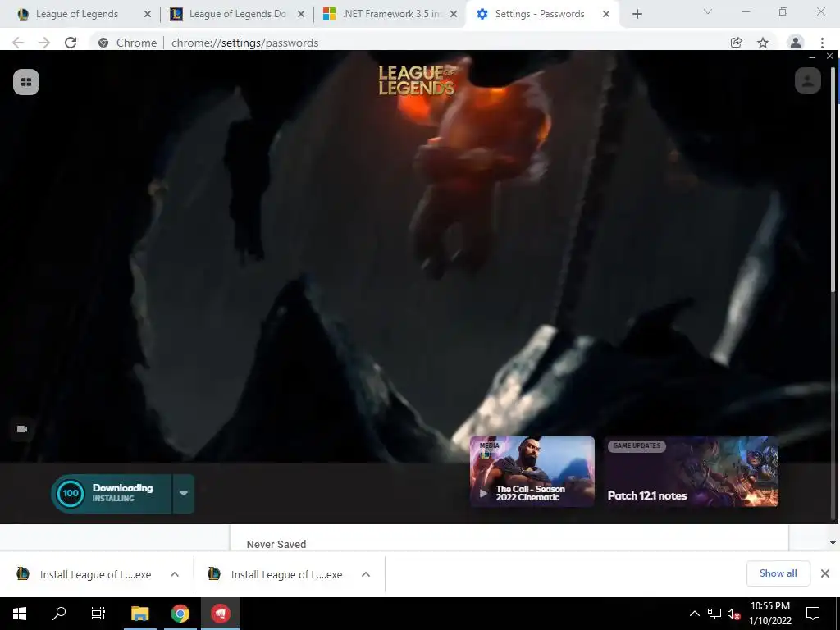Click the muted volume tray icon
840x630 pixels.
click(734, 614)
